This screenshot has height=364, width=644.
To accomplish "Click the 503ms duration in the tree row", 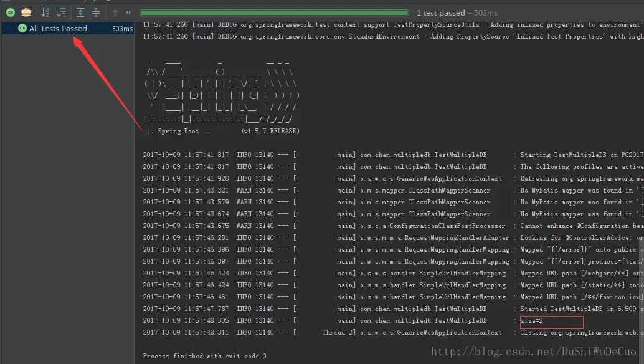I will click(123, 29).
